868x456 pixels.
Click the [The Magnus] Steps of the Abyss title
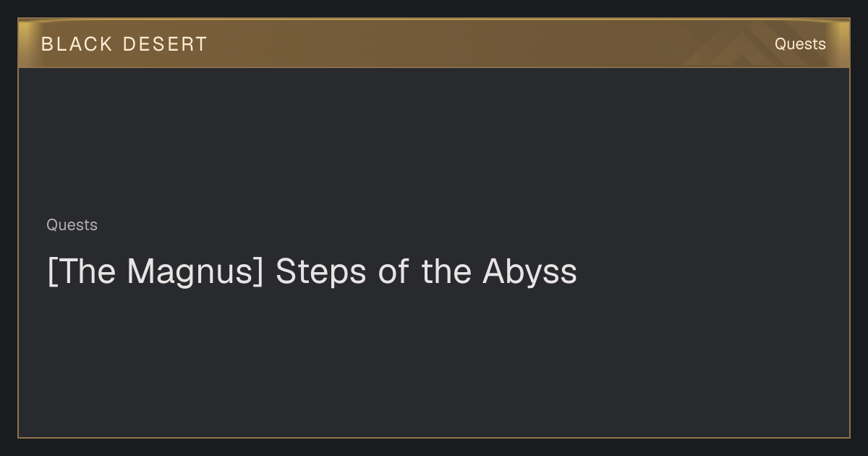312,272
